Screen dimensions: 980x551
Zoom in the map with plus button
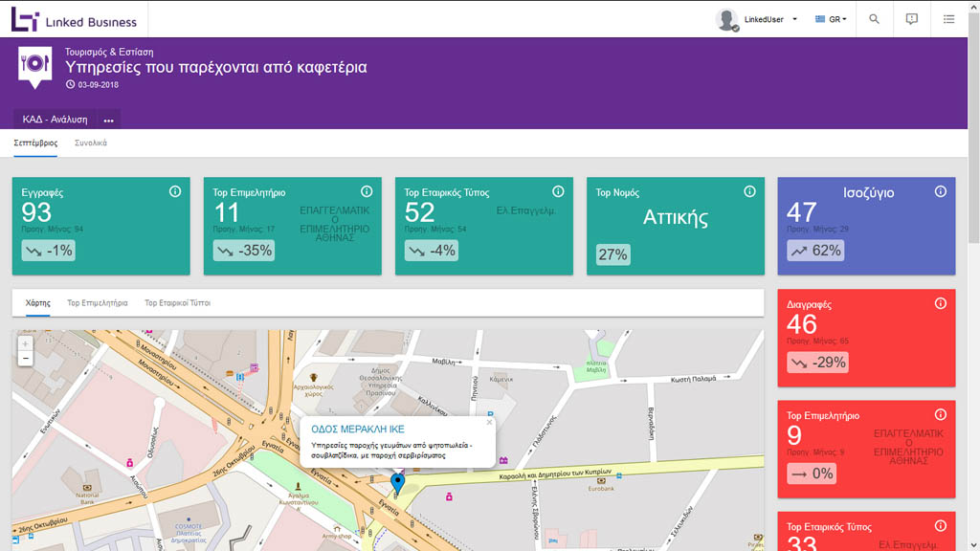pos(26,343)
